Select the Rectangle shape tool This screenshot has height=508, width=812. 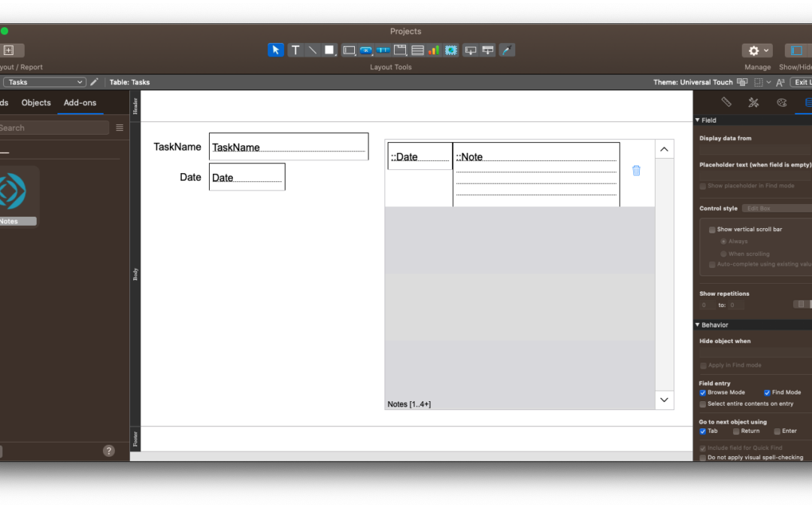(329, 50)
